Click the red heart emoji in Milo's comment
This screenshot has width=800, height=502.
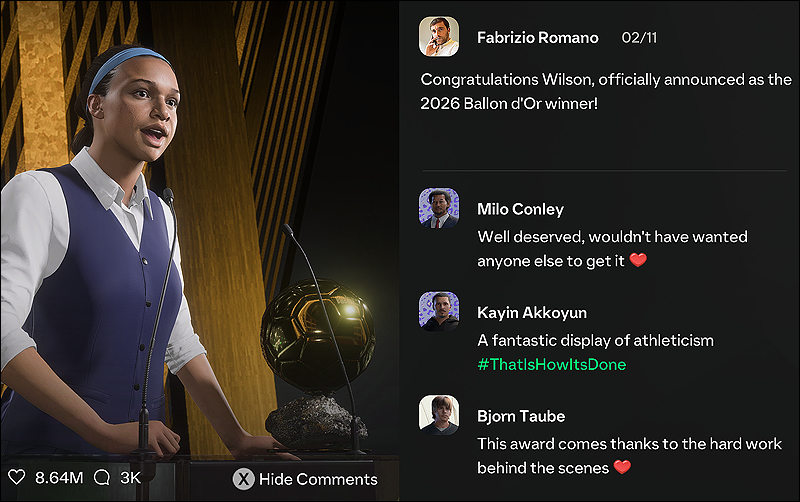638,260
